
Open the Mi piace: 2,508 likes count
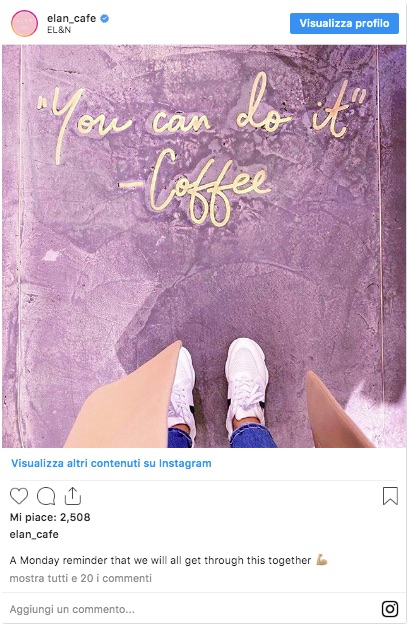coord(50,517)
